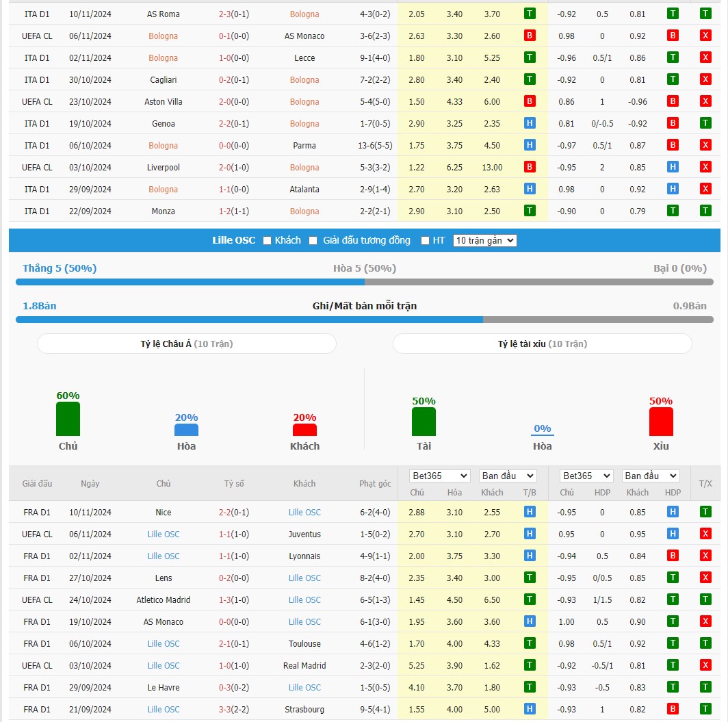Image resolution: width=728 pixels, height=722 pixels.
Task: Click the green T handicap badge in Le Havre row
Action: (673, 686)
